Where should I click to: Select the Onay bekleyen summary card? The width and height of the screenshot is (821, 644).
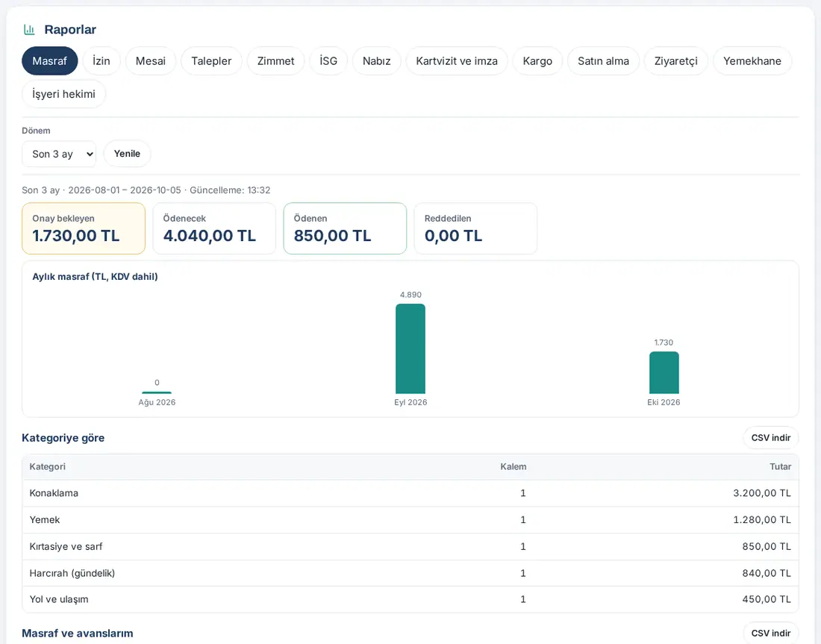84,228
